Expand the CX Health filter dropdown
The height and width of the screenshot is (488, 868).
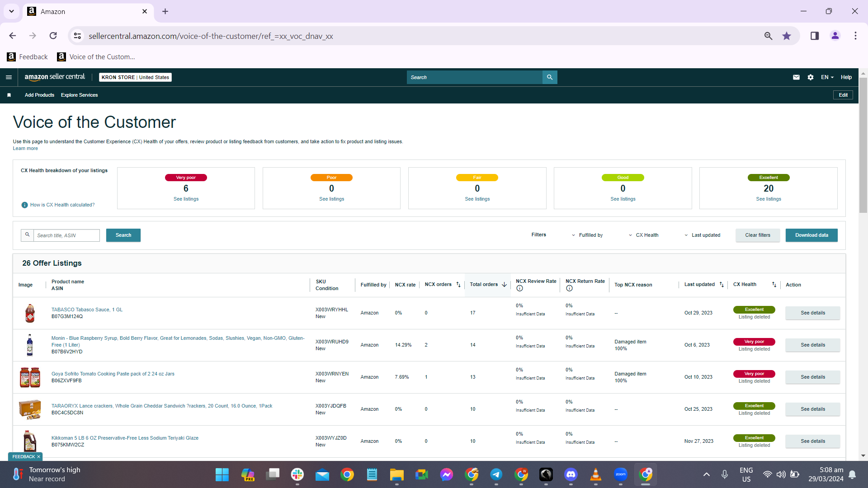[643, 235]
